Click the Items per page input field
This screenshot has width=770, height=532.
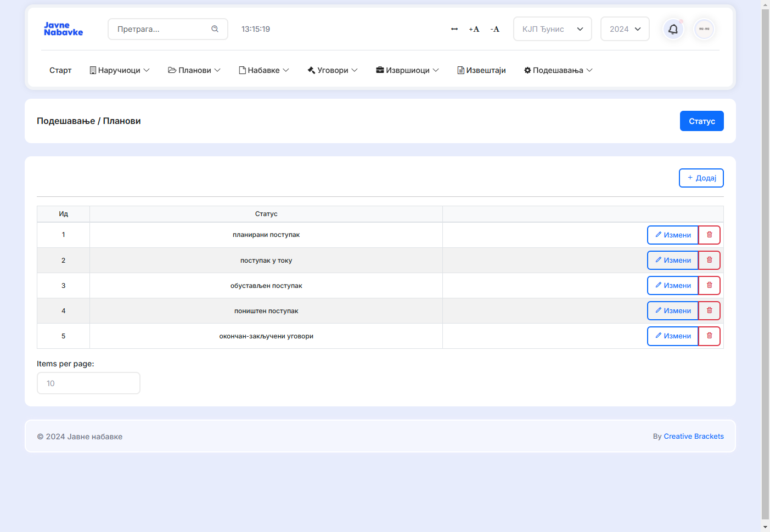coord(88,383)
